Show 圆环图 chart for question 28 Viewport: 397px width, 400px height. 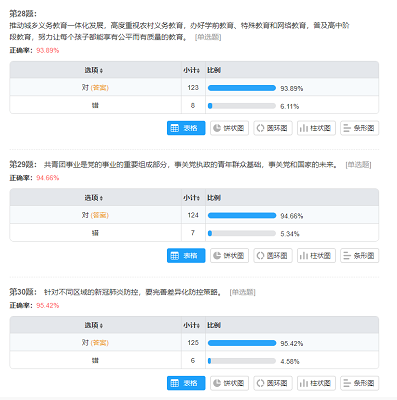[x=273, y=128]
